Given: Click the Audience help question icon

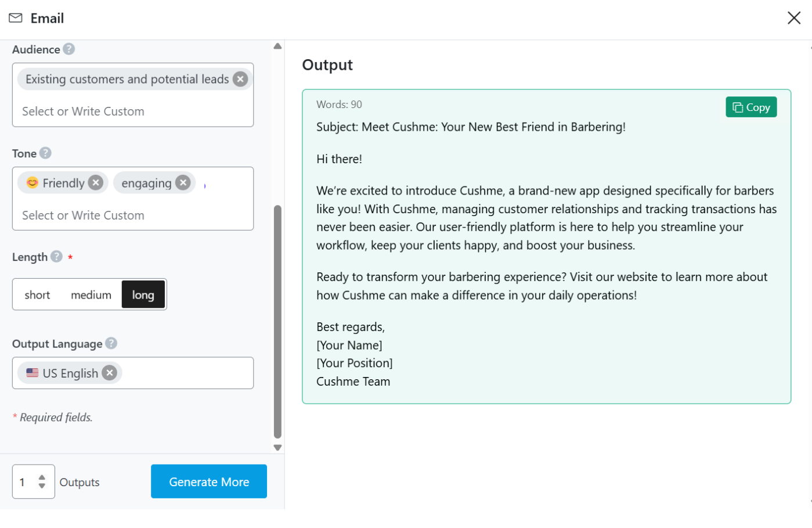Looking at the screenshot, I should (69, 49).
